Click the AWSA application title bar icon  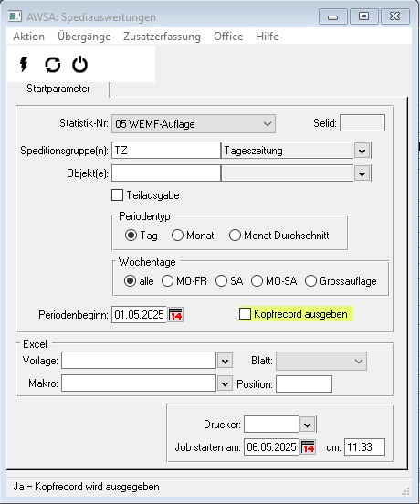tap(15, 16)
